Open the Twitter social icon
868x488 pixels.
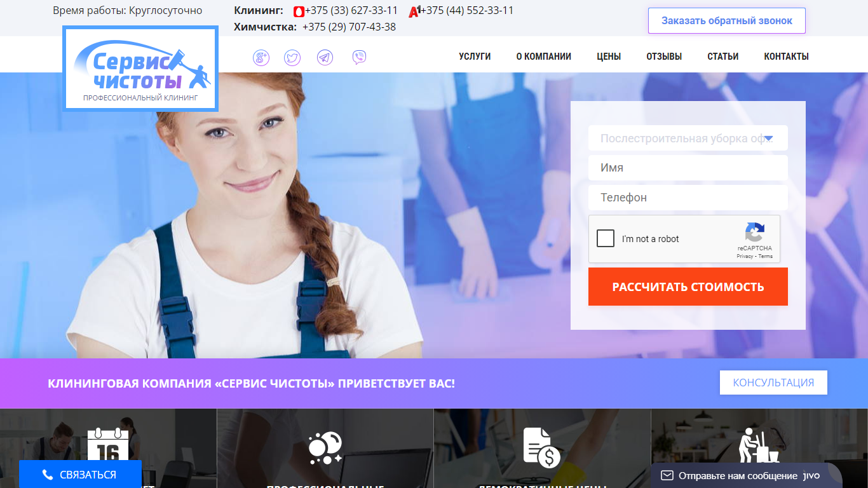tap(292, 58)
